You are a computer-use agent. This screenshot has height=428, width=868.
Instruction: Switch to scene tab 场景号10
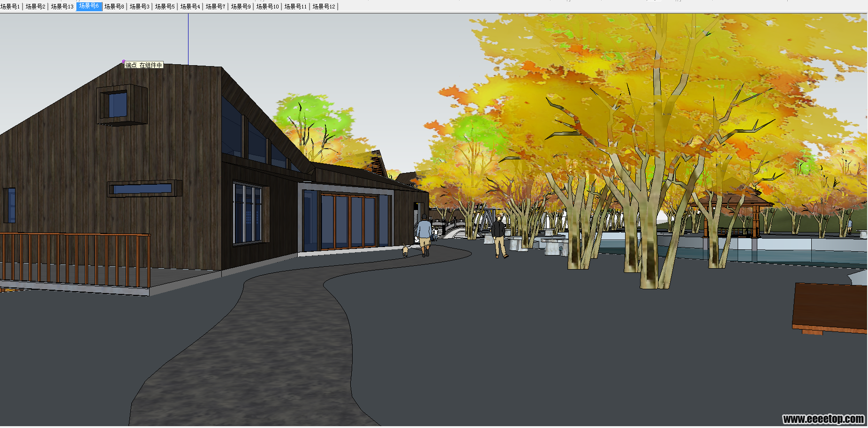[x=267, y=7]
